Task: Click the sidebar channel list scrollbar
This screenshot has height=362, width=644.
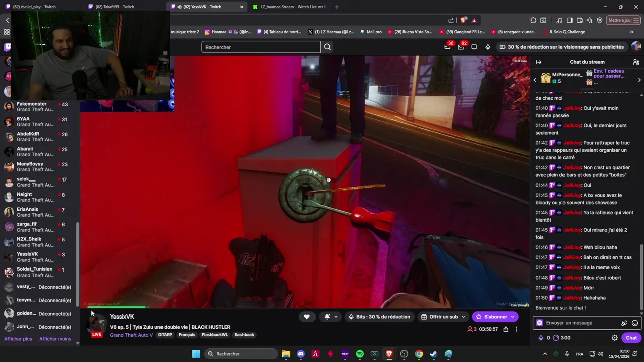Action: [78, 264]
